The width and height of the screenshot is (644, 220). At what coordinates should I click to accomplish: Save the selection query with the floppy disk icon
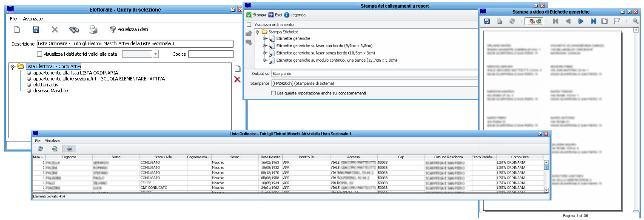pos(36,29)
